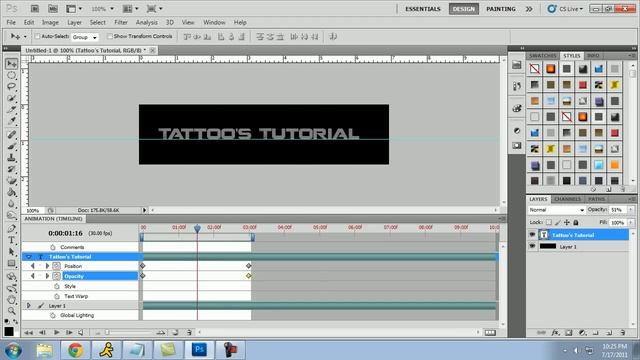Select the Pen tool

11,229
